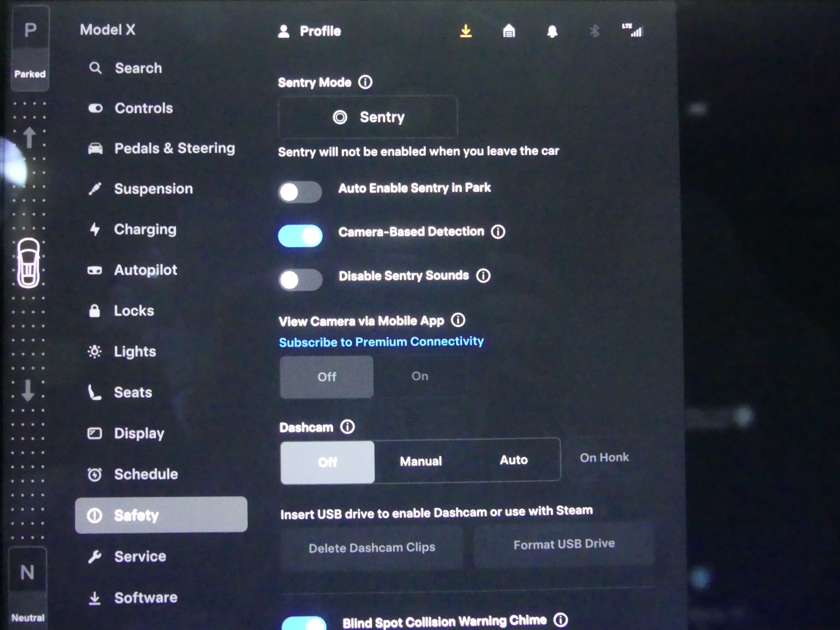Open the garage door HomeLink icon
840x630 pixels.
coord(509,31)
